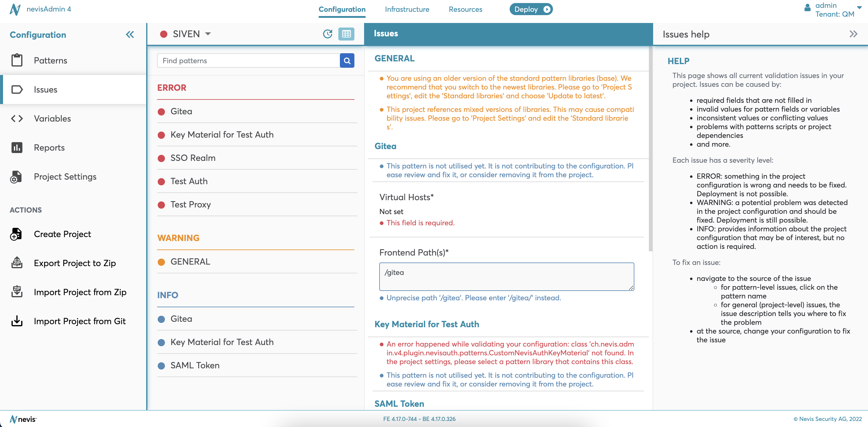The height and width of the screenshot is (427, 868).
Task: Select the Configuration tab
Action: coord(342,9)
